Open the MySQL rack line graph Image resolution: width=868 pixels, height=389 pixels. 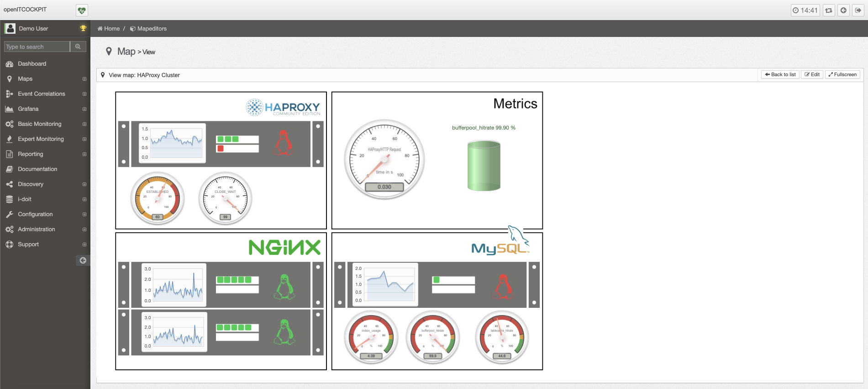385,285
